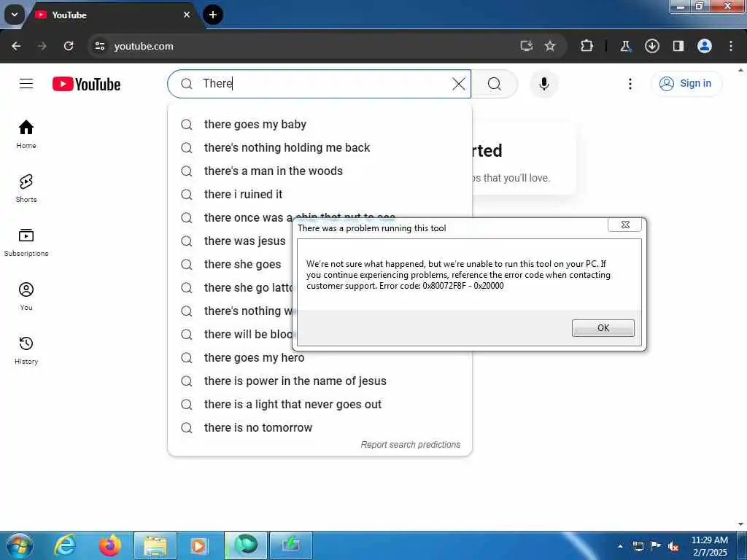Go to Home in the sidebar
The height and width of the screenshot is (560, 747).
coord(26,134)
